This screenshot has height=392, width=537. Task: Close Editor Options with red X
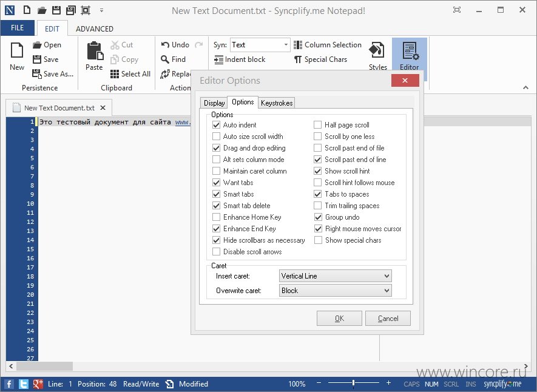(405, 81)
